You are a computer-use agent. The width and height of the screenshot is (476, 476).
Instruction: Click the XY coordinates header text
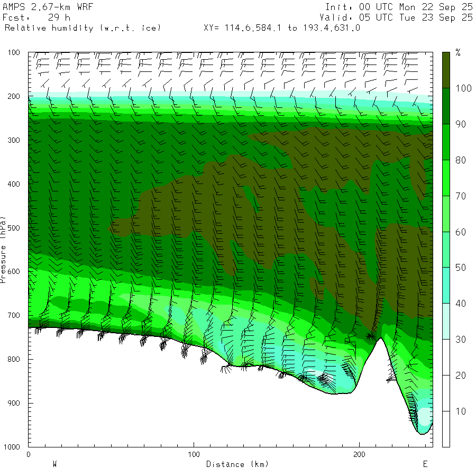(x=282, y=28)
